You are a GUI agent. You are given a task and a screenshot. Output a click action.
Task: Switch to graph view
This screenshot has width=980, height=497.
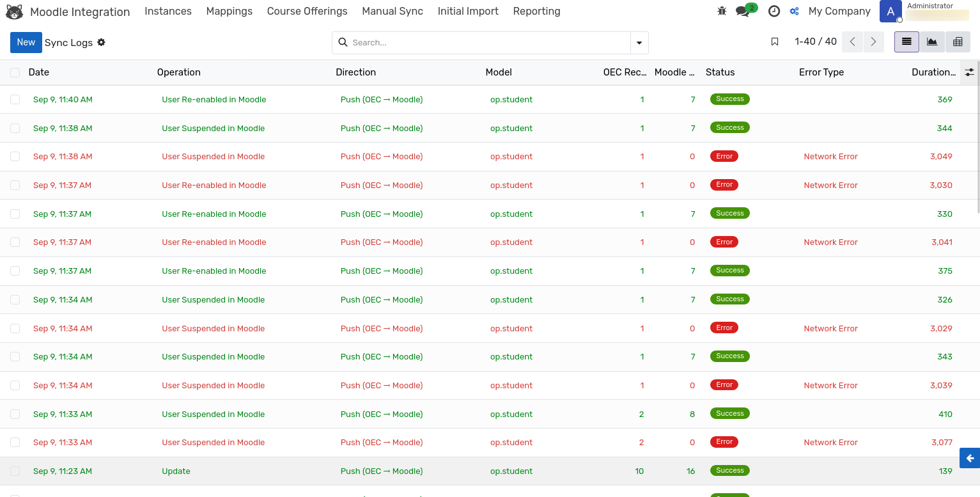click(x=932, y=42)
